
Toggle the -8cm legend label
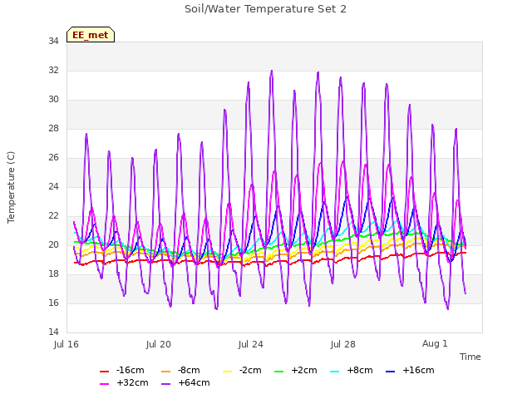(189, 370)
